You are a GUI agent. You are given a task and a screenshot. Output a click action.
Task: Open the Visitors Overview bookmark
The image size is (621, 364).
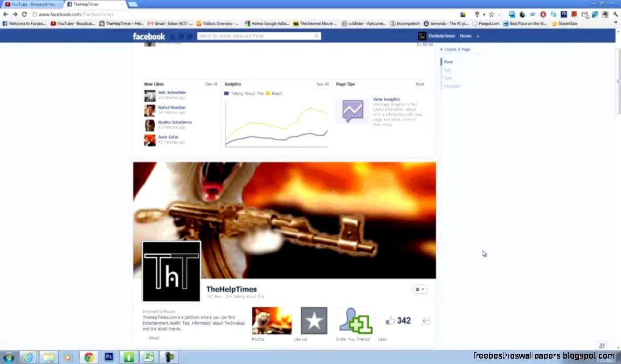pos(217,24)
